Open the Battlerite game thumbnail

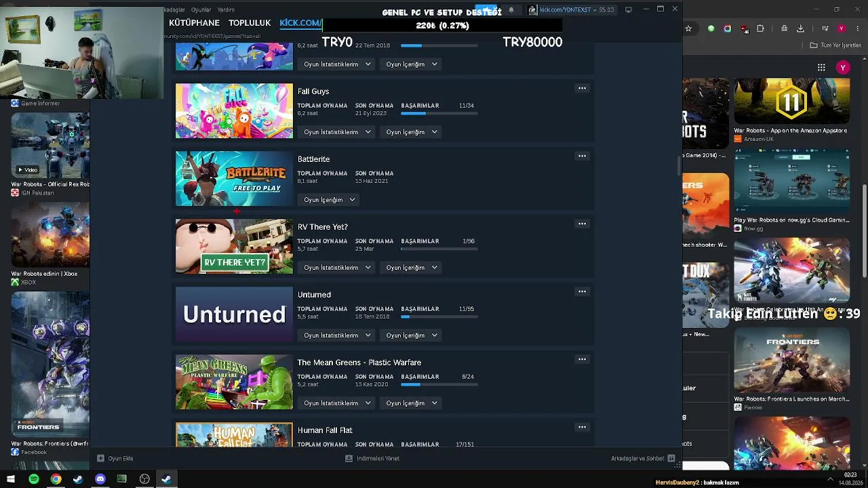coord(234,178)
